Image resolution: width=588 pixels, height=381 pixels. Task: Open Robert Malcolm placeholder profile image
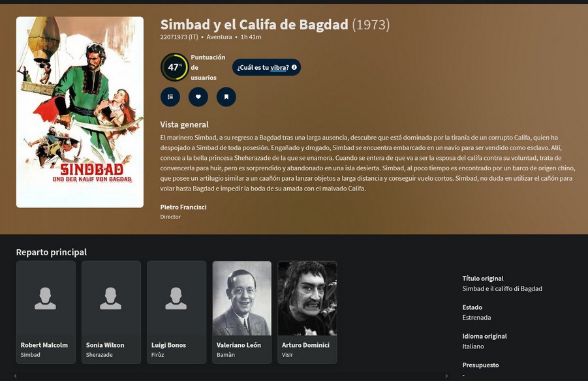(x=46, y=298)
